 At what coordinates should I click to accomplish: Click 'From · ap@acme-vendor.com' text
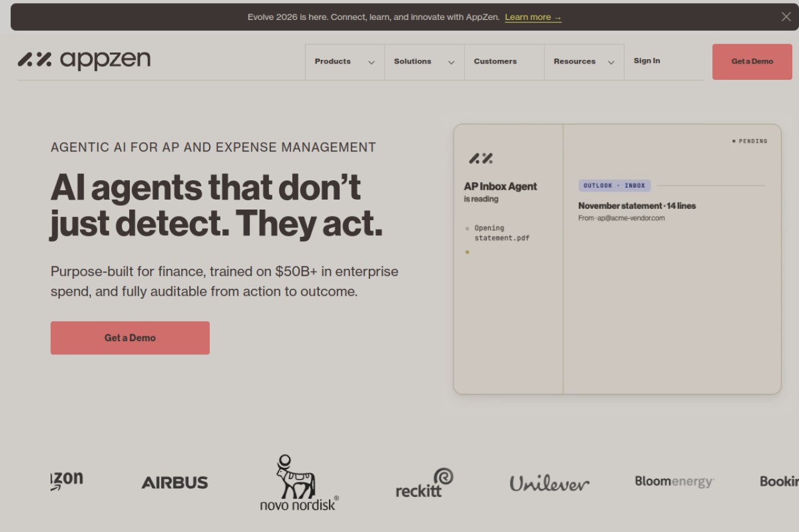(x=621, y=218)
